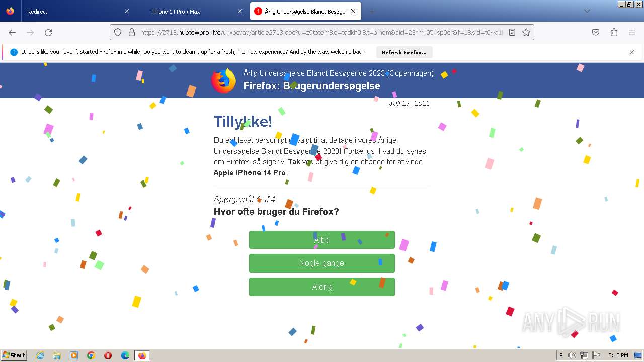
Task: Click the forward navigation arrow
Action: (30, 32)
